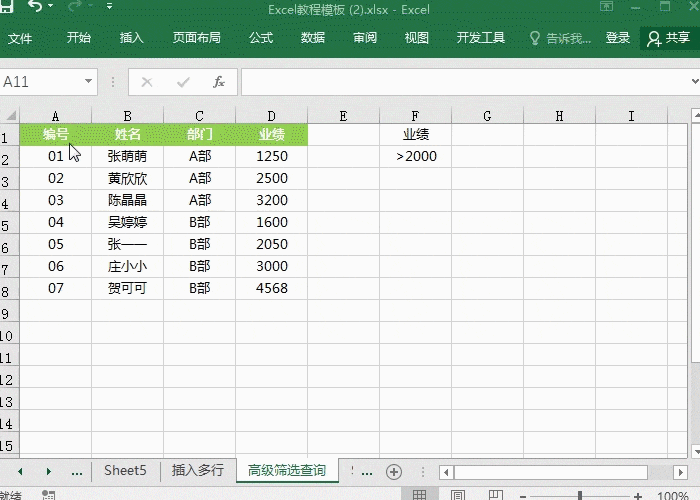Click the horizontal scrollbar right arrow
This screenshot has width=700, height=500.
tap(680, 472)
